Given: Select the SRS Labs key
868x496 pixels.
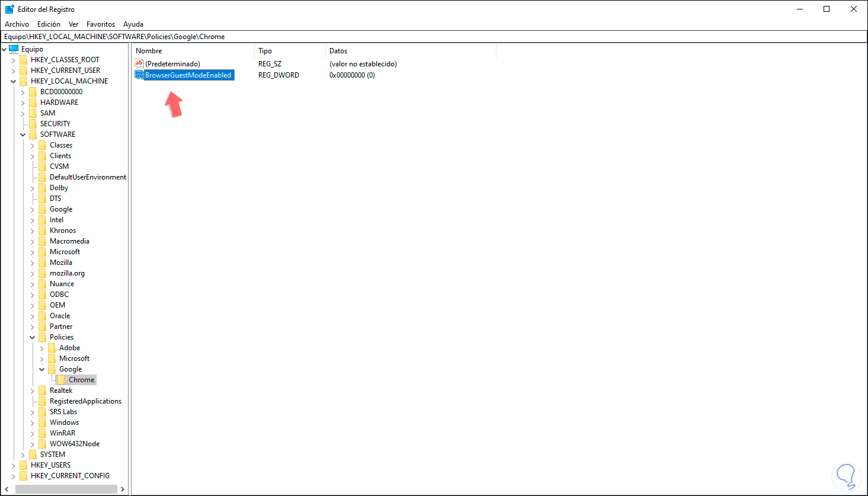Looking at the screenshot, I should click(x=63, y=412).
